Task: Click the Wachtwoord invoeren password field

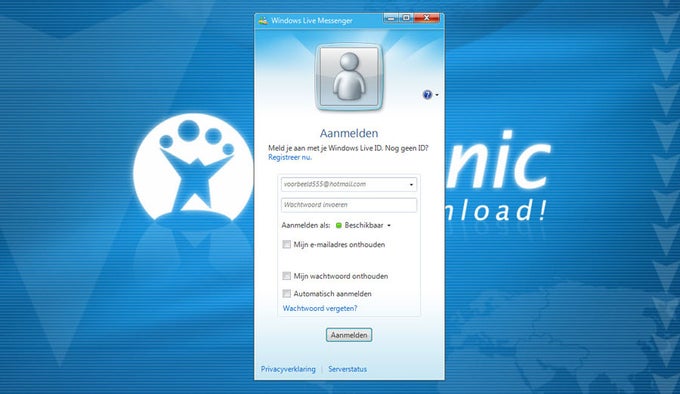Action: coord(349,205)
